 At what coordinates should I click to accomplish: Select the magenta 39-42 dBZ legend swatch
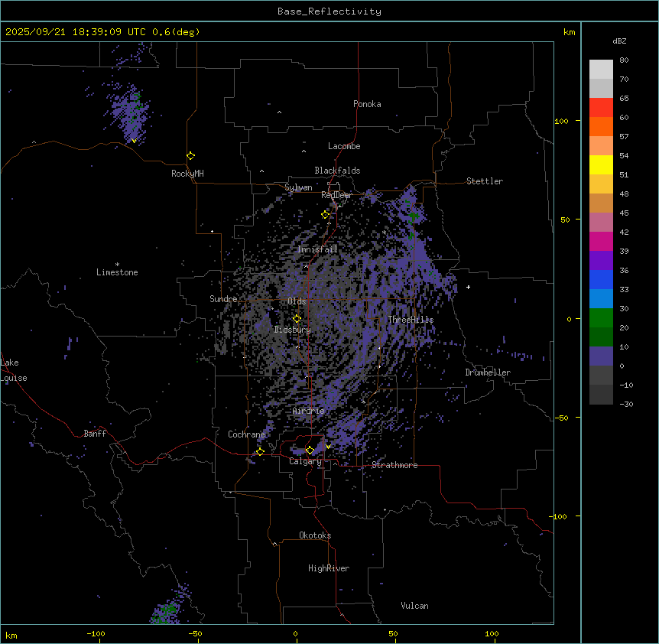(x=601, y=241)
